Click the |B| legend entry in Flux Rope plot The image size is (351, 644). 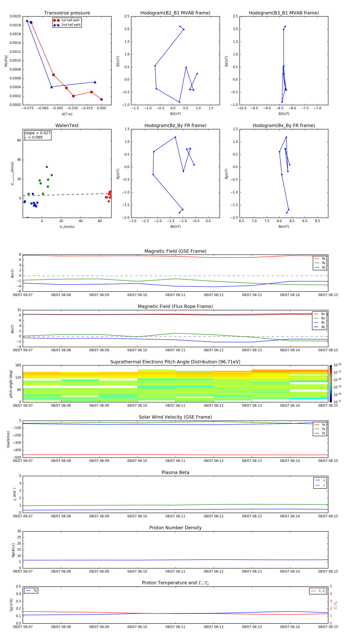(320, 327)
